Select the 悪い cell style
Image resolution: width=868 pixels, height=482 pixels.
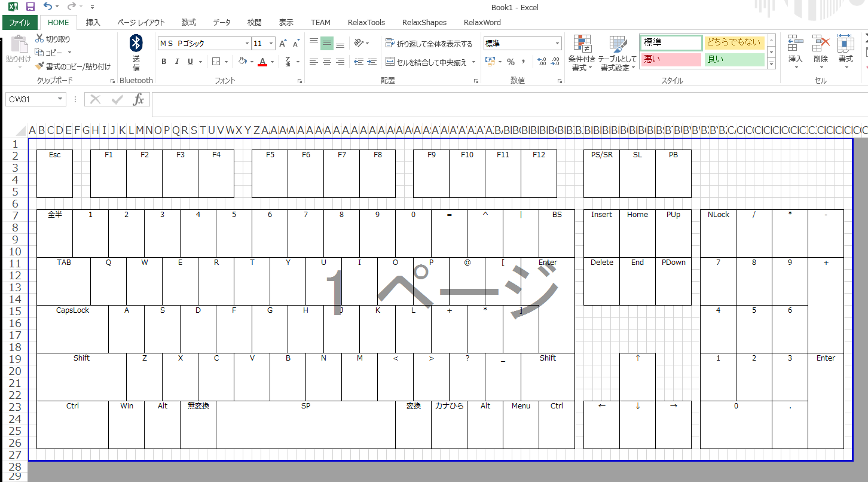point(671,59)
